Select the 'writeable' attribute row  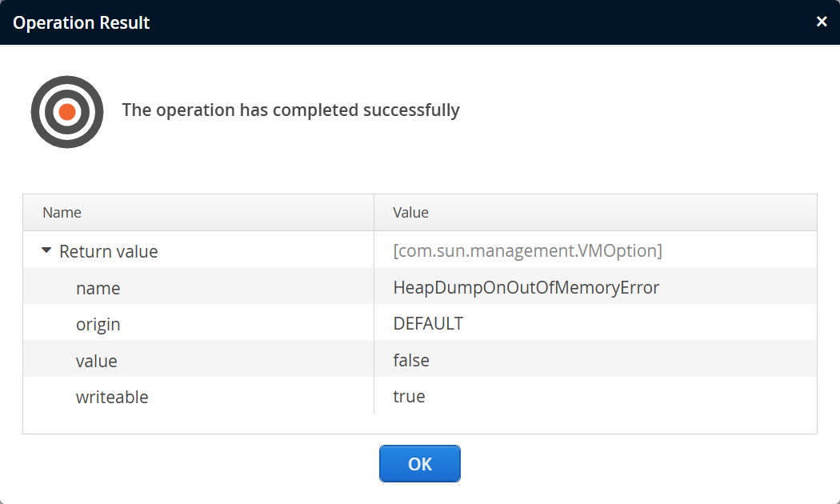(112, 397)
